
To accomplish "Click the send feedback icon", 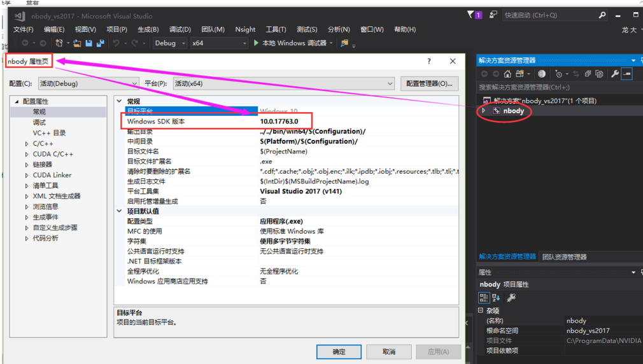I will pyautogui.click(x=493, y=15).
